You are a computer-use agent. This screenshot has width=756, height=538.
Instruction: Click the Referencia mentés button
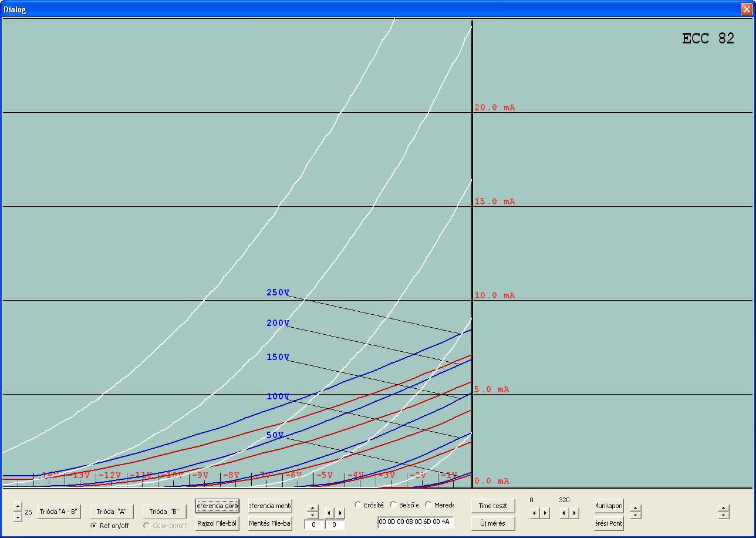(x=270, y=506)
